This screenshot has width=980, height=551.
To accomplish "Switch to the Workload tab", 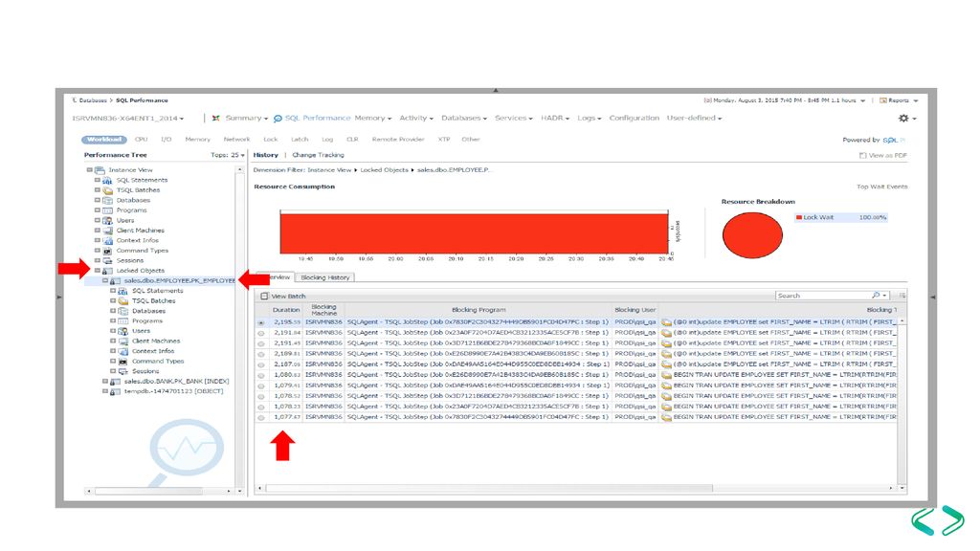I will [103, 140].
